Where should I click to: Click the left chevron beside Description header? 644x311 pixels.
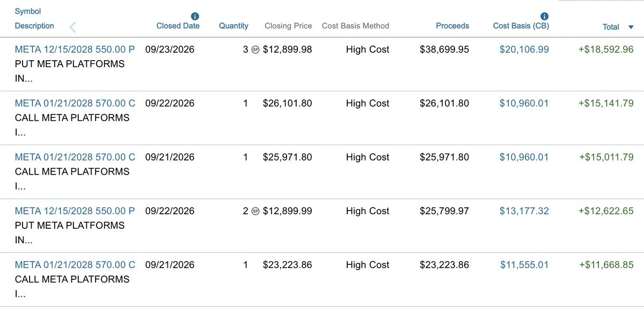click(x=73, y=27)
